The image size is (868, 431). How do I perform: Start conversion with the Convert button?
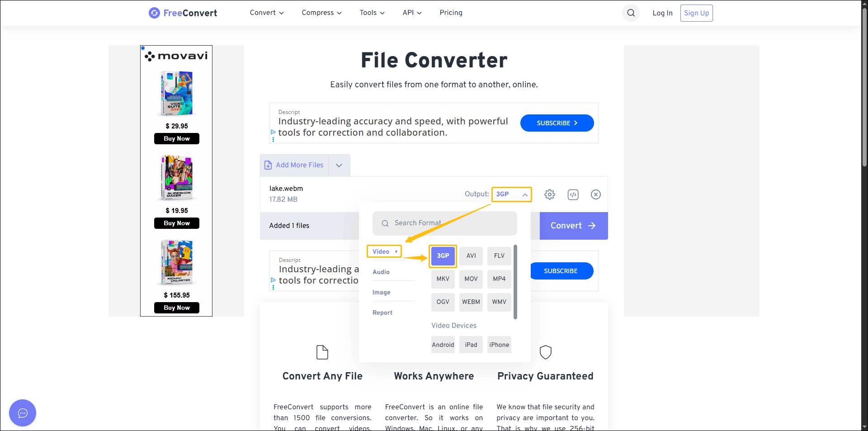(x=574, y=226)
